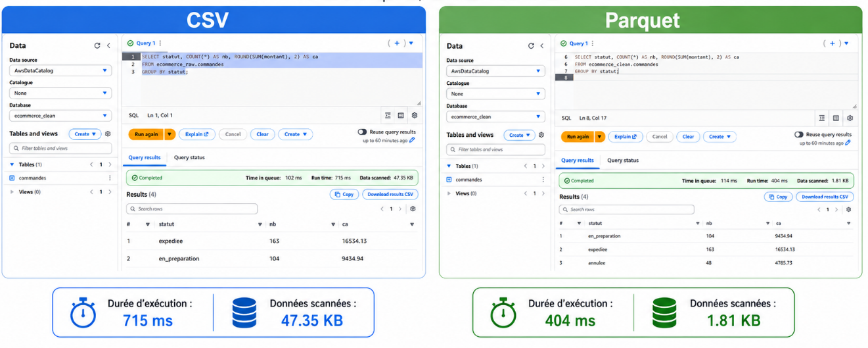The height and width of the screenshot is (348, 868).
Task: Copy results in the Parquet console
Action: [778, 197]
